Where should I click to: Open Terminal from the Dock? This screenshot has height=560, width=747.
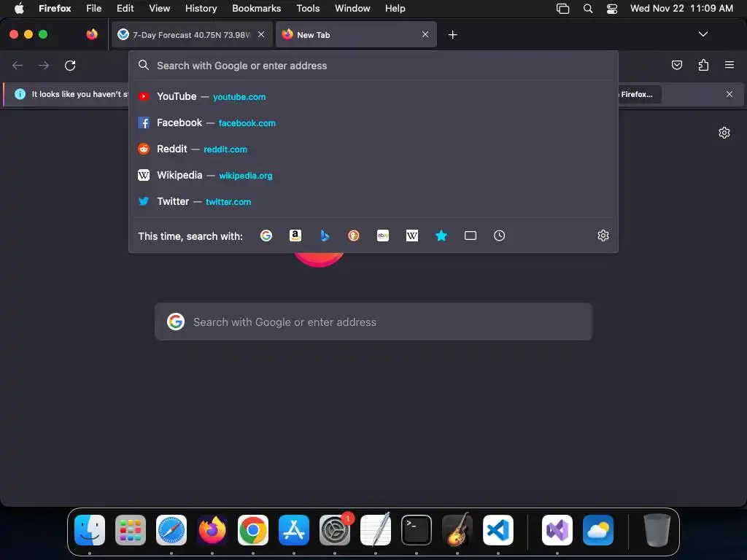pyautogui.click(x=417, y=530)
